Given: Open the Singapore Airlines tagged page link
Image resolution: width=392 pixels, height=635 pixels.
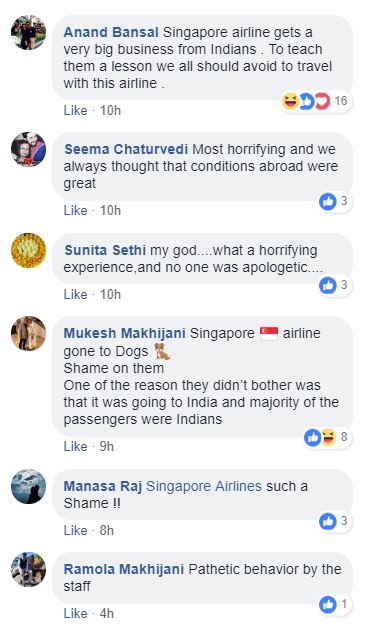Looking at the screenshot, I should pyautogui.click(x=204, y=486).
